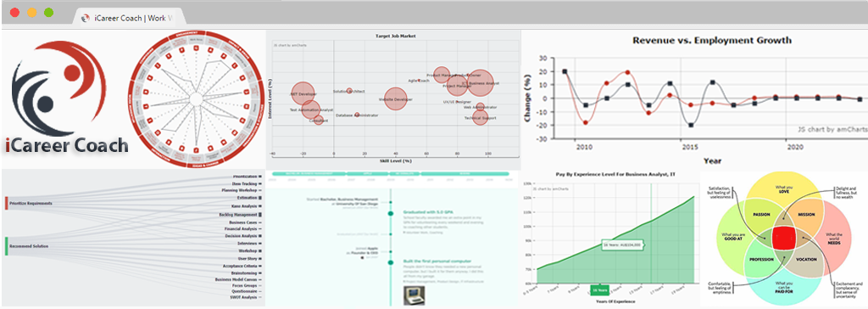Image resolution: width=868 pixels, height=309 pixels.
Task: Select the .NET Developer bubble
Action: (x=303, y=93)
